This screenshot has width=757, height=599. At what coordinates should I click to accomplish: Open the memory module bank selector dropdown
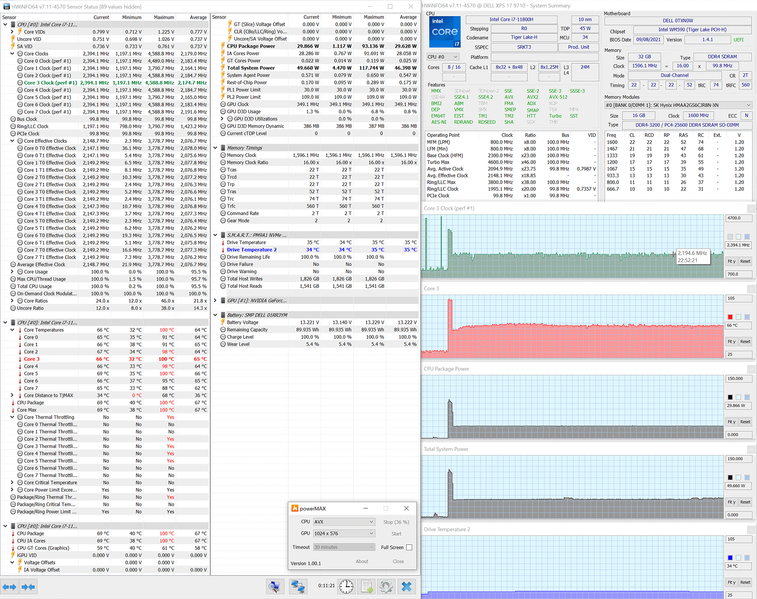(678, 105)
